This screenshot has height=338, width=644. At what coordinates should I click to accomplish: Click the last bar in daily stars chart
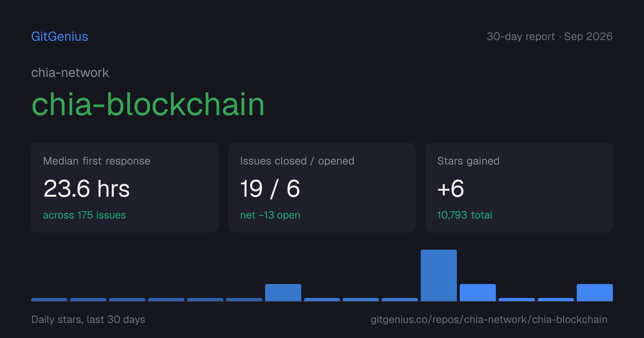coord(595,293)
